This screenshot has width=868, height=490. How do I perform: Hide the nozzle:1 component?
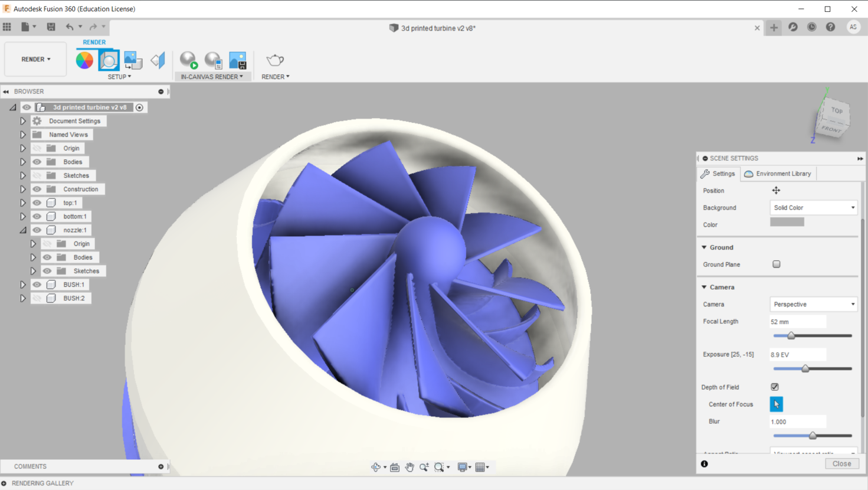tap(37, 230)
